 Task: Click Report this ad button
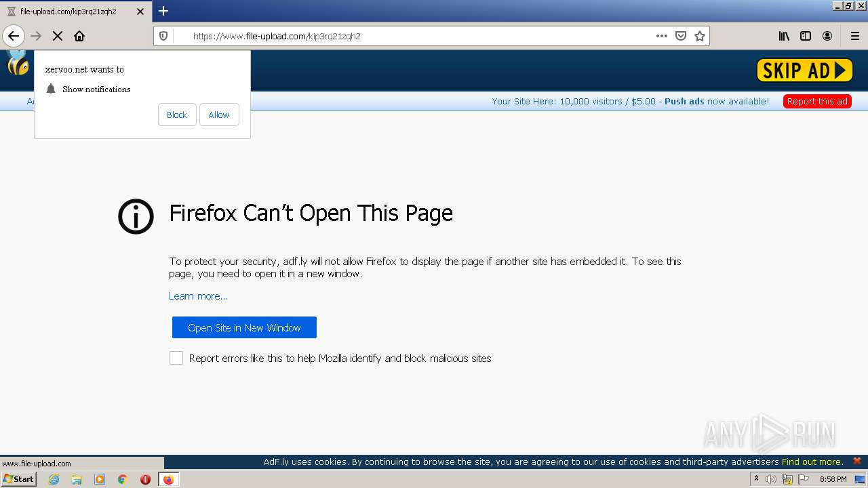pyautogui.click(x=817, y=101)
